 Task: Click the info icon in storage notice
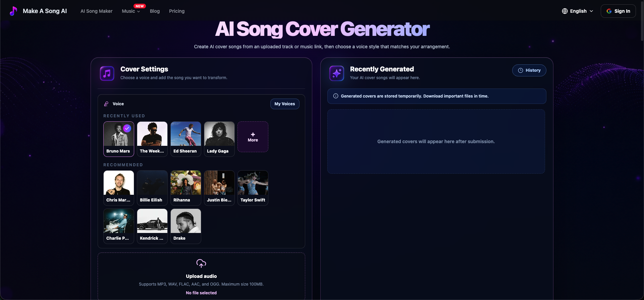tap(335, 96)
